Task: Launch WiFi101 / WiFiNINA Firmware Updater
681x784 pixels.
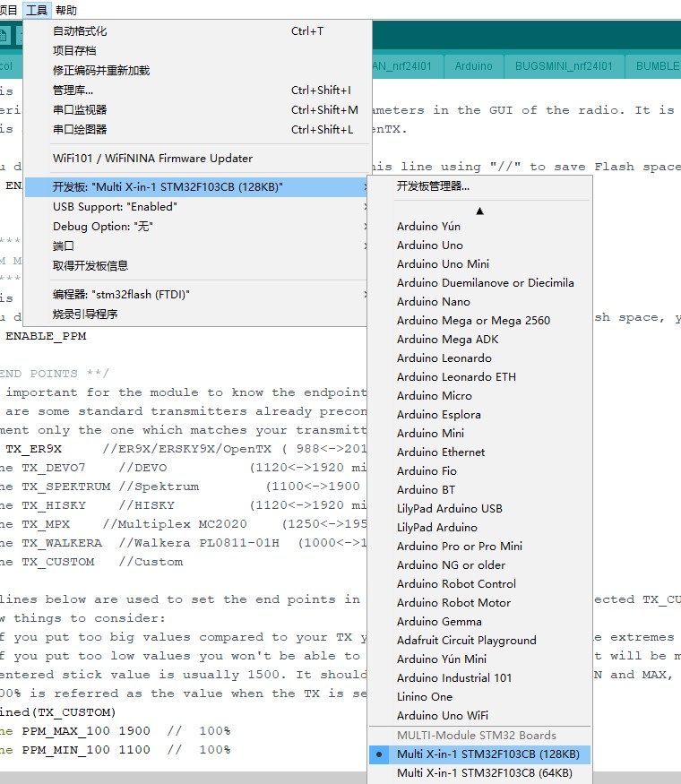Action: tap(197, 158)
